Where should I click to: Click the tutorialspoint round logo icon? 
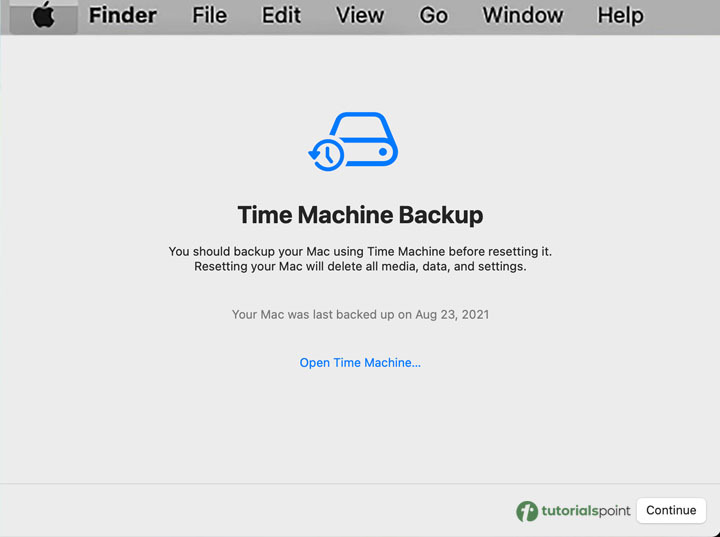(x=527, y=511)
